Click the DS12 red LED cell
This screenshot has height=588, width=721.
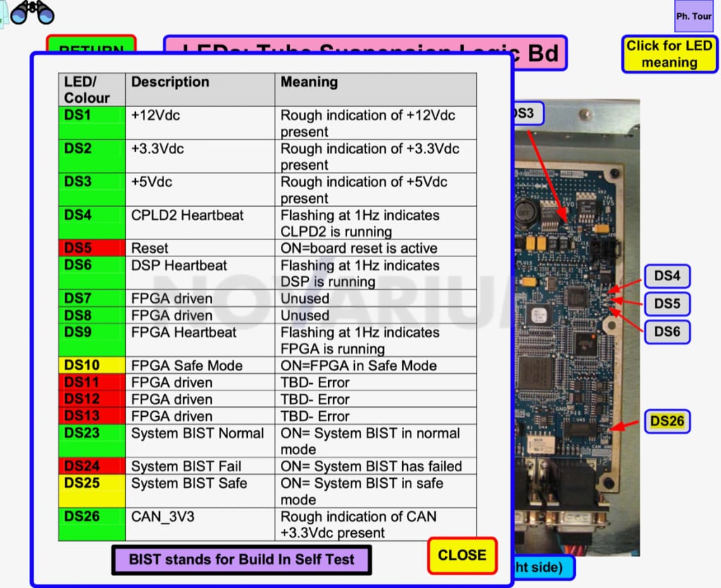pyautogui.click(x=92, y=399)
